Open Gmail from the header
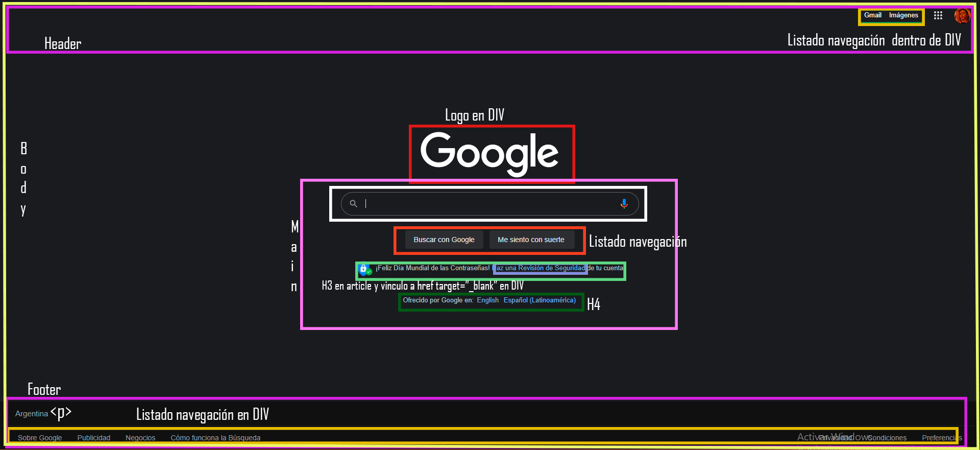980x450 pixels. (x=872, y=15)
